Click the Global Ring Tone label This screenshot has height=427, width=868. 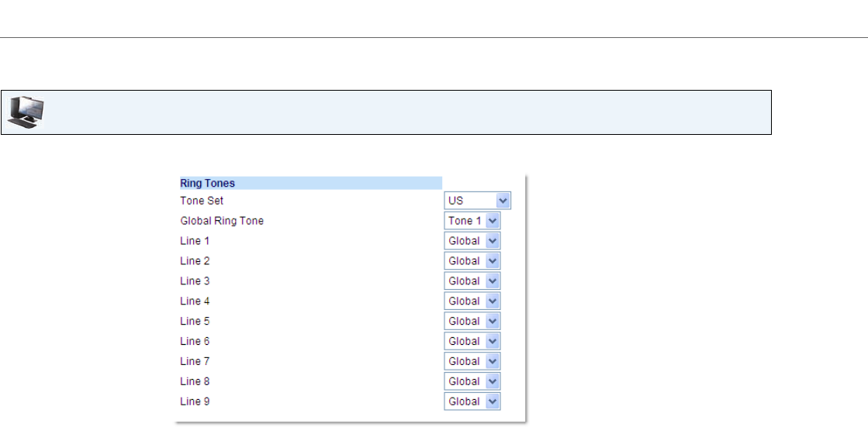pyautogui.click(x=222, y=221)
